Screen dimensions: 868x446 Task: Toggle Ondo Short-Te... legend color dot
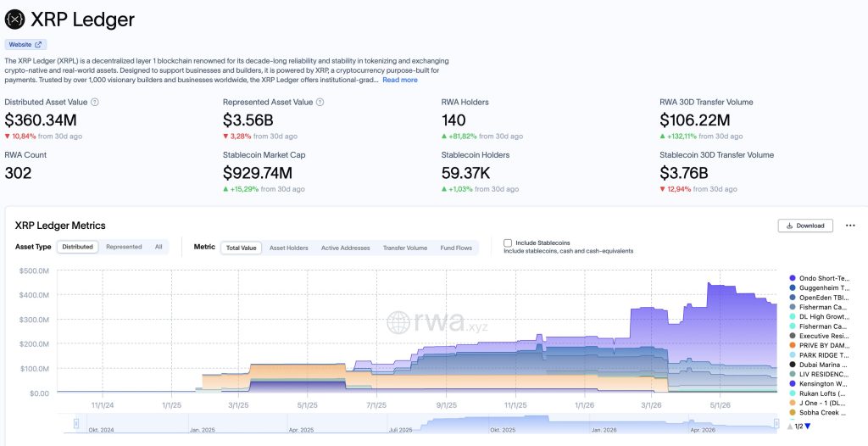(x=793, y=278)
